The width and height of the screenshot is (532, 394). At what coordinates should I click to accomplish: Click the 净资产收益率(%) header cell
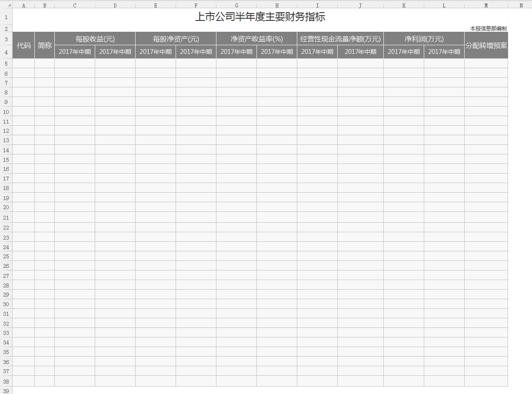pos(256,39)
